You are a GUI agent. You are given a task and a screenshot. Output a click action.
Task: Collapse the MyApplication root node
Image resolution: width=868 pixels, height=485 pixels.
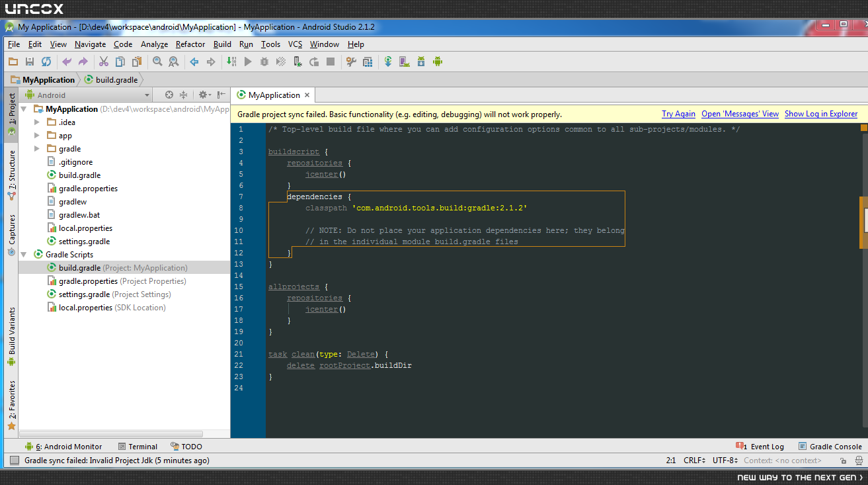pos(24,109)
